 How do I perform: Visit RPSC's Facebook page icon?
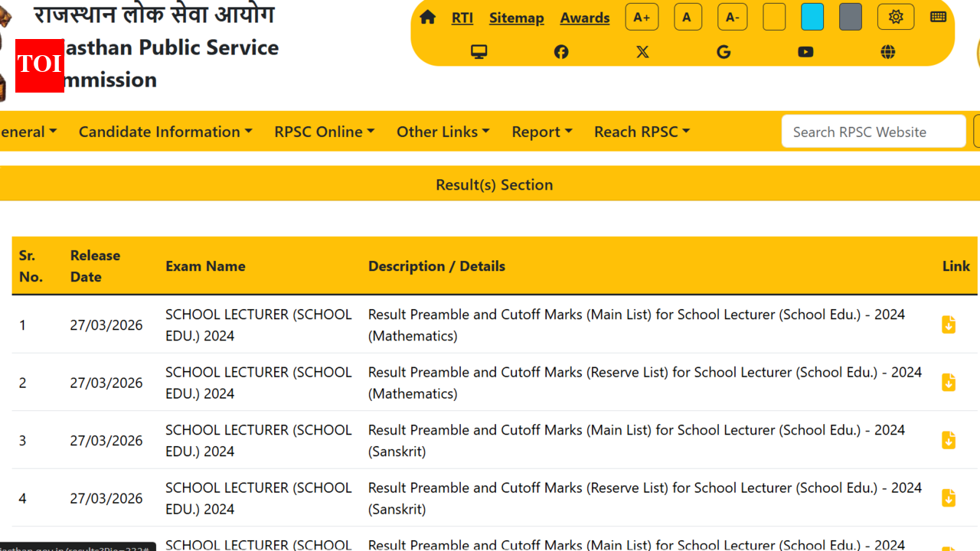click(x=560, y=51)
